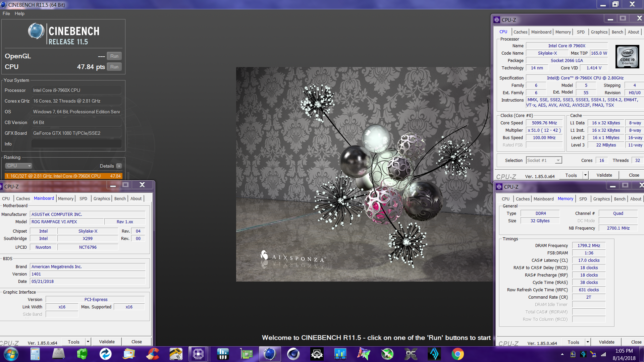
Task: Click the BIOS Date value 05/21/2018
Action: (x=88, y=282)
